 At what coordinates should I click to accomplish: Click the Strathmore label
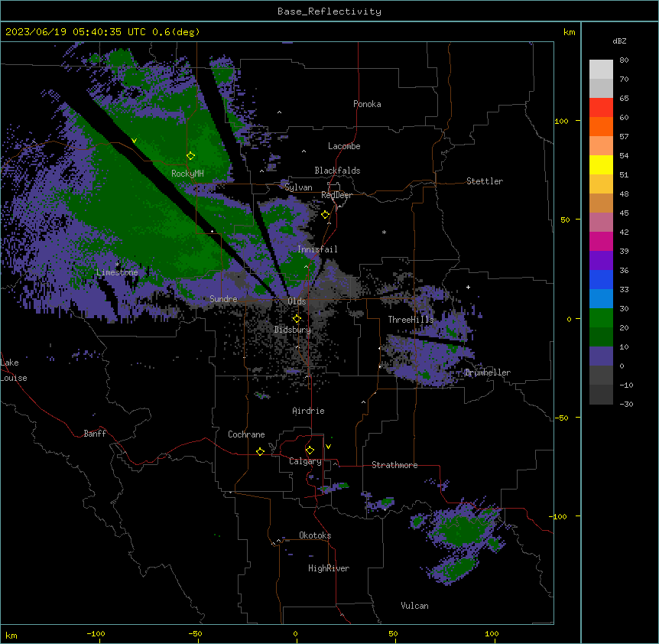coord(394,465)
